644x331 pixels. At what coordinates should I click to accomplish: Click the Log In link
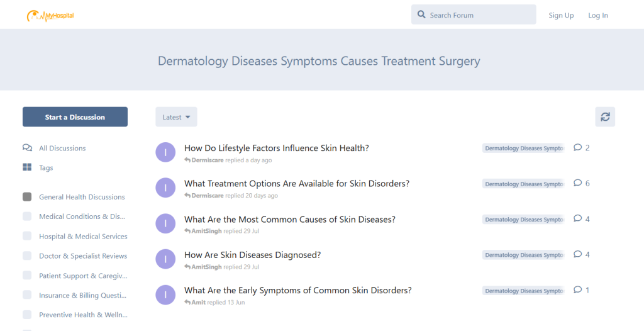coord(597,15)
